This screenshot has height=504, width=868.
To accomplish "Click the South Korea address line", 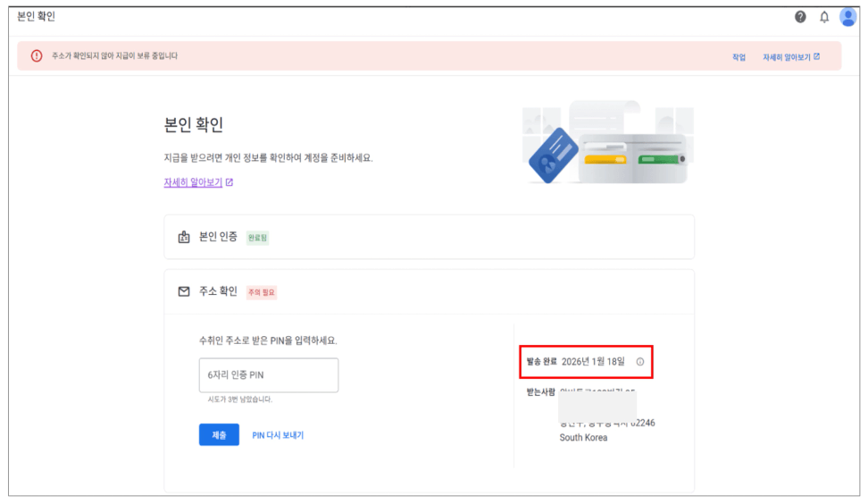I will coord(583,438).
